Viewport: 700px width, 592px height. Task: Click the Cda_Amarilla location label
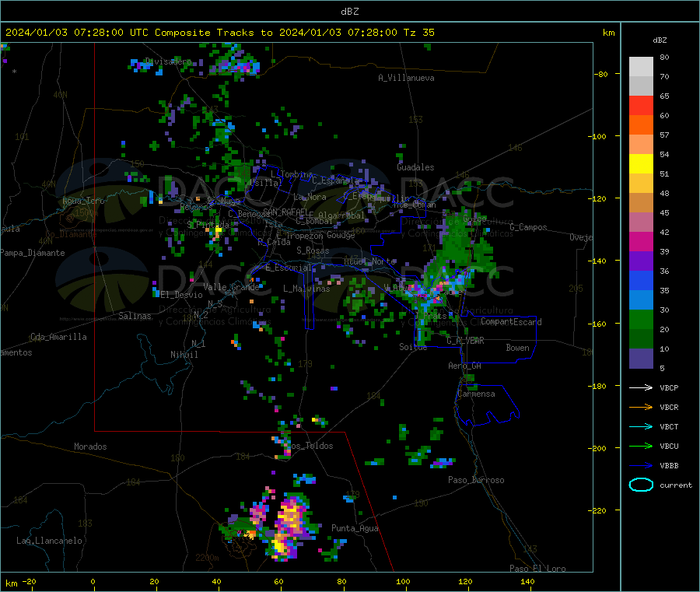tap(58, 337)
